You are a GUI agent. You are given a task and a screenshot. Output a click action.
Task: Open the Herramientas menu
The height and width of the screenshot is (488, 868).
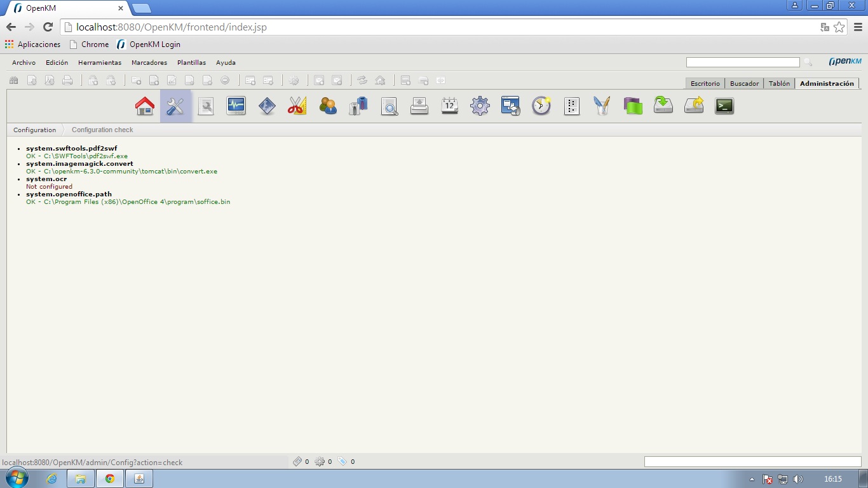(x=99, y=63)
